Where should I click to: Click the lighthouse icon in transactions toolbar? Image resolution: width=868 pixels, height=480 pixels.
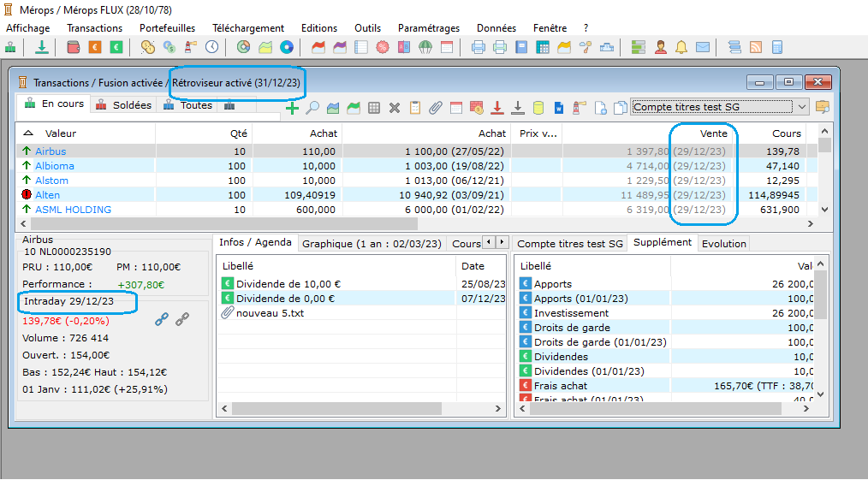tap(579, 108)
